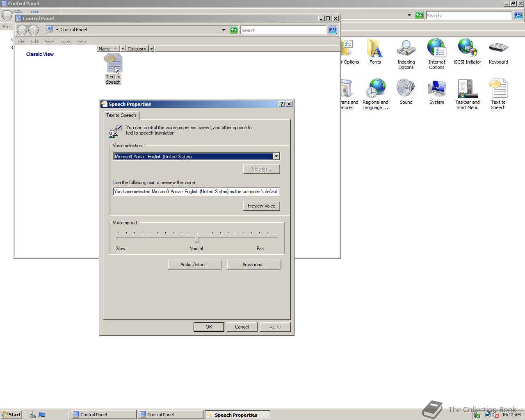Click breadcrumb arrow before Control Panel path

[x=57, y=30]
